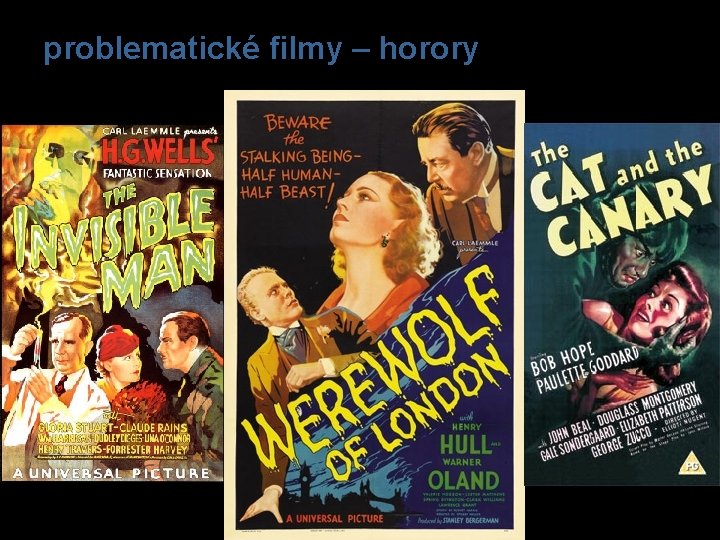
Task: Click the 'Paulette Goddard' name
Action: (x=588, y=370)
